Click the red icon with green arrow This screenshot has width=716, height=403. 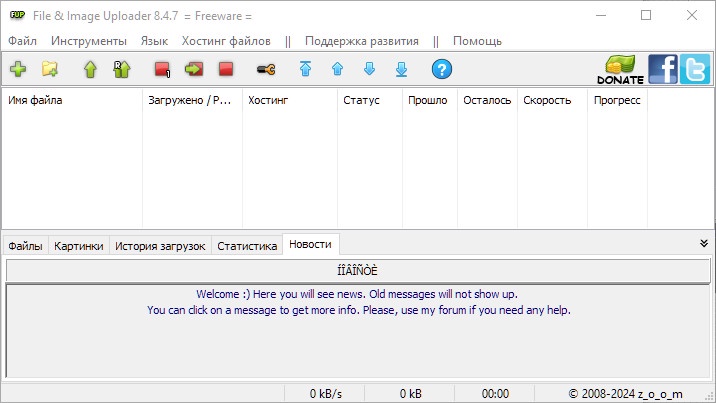click(x=194, y=69)
